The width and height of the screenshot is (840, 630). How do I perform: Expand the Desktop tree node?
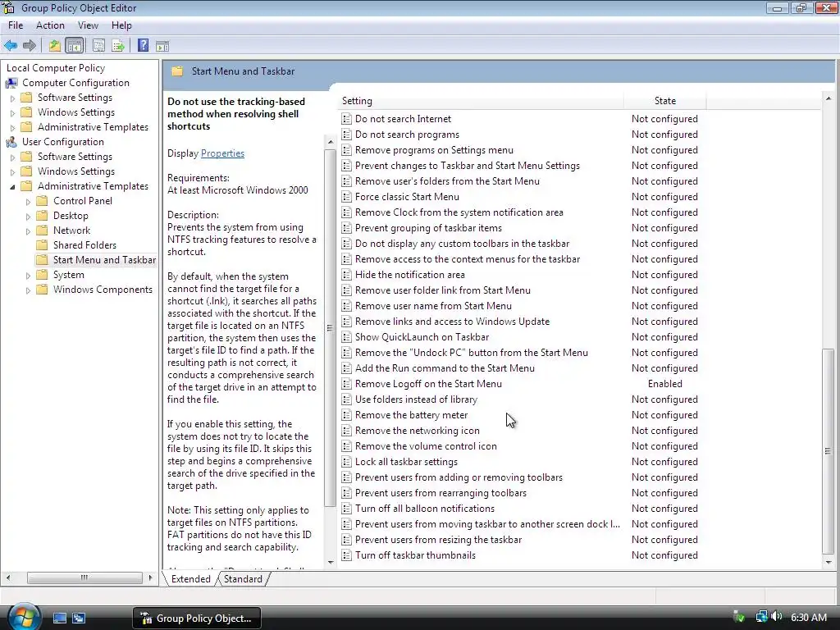(x=29, y=217)
